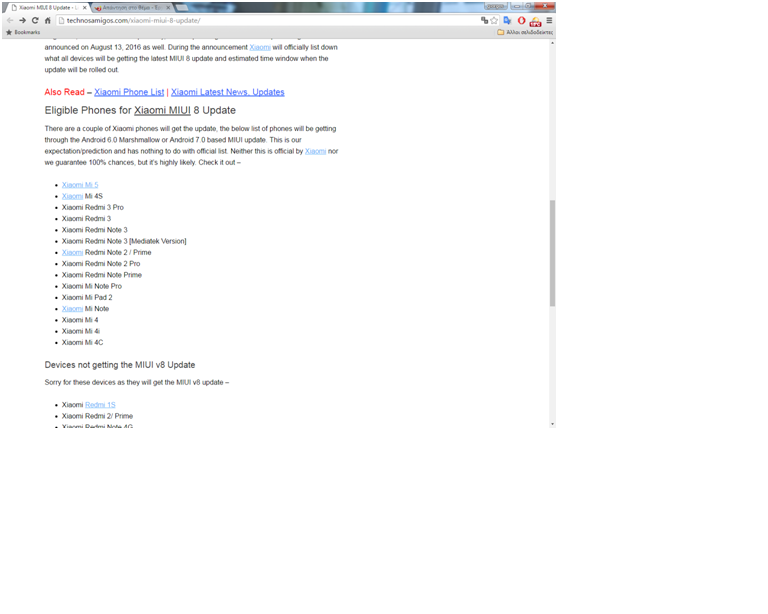Viewport: 768px width, 614px height.
Task: Click 'Xiaomi Redmi Note 3 [Mediatek Version]' text
Action: click(124, 241)
